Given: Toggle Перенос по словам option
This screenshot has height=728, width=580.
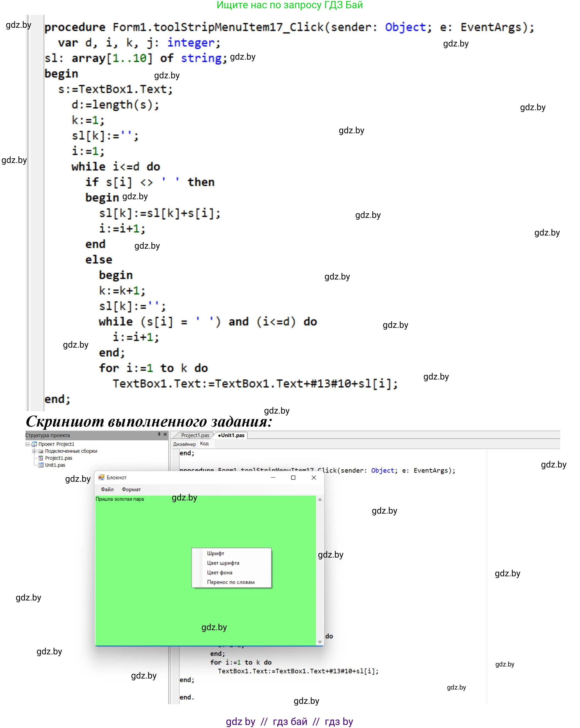Looking at the screenshot, I should pyautogui.click(x=231, y=582).
